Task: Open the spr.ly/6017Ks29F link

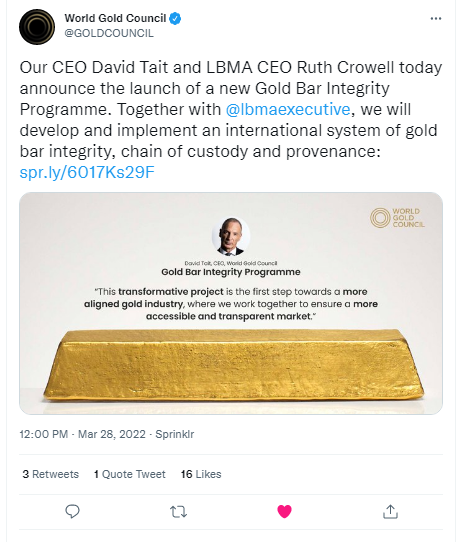Action: (x=87, y=172)
